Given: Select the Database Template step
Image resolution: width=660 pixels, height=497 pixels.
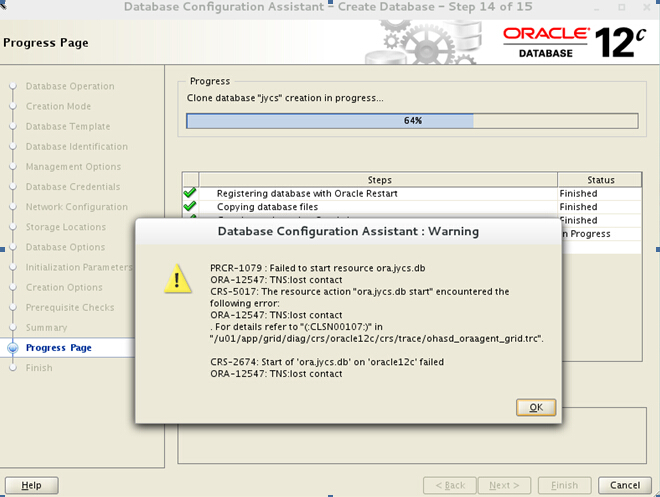Looking at the screenshot, I should click(68, 127).
